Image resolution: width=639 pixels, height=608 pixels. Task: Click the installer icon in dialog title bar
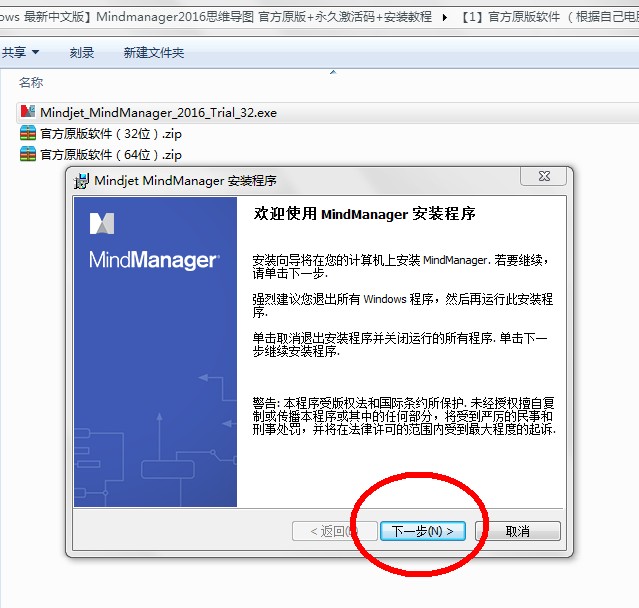tap(82, 181)
